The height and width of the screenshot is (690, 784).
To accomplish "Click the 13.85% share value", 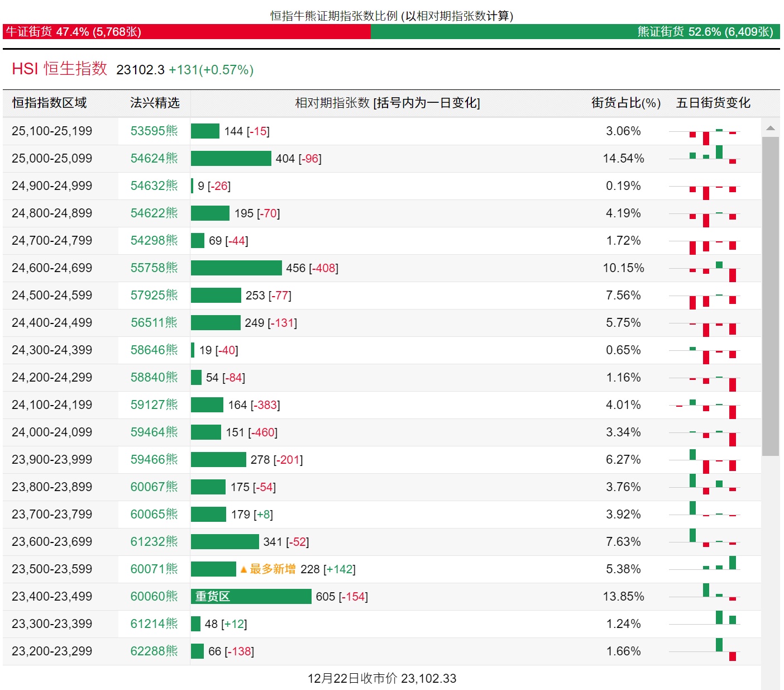I will point(624,597).
